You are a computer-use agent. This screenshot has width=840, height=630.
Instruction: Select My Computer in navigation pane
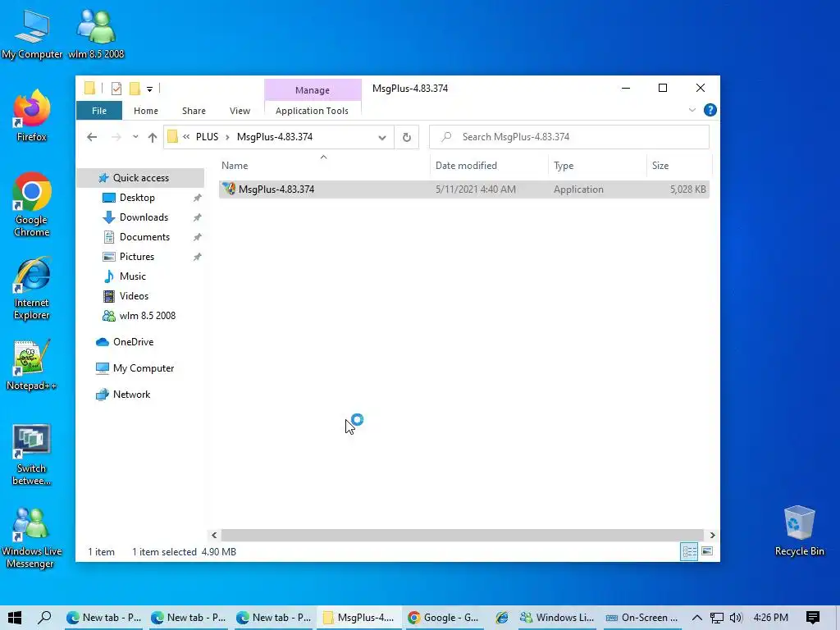click(x=143, y=368)
